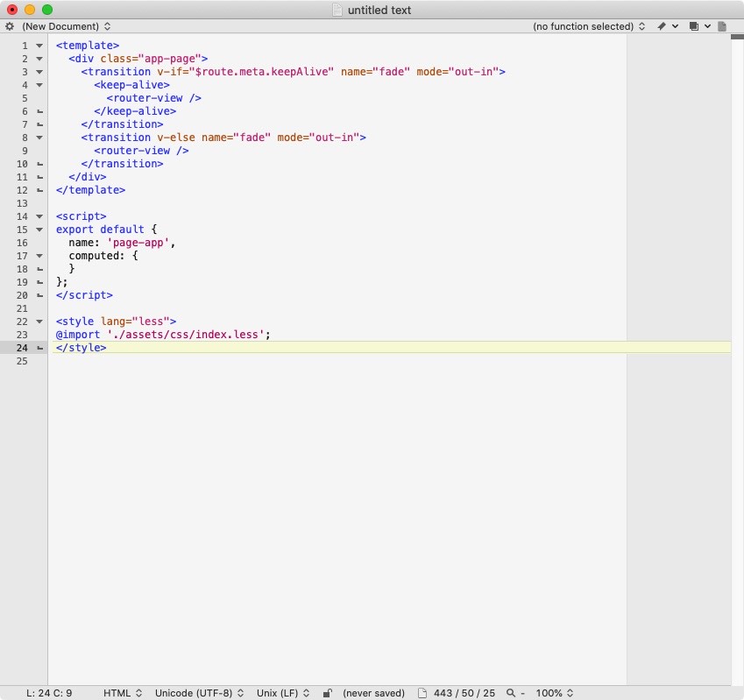Click the untitled text window title
This screenshot has width=744, height=700.
tap(379, 10)
